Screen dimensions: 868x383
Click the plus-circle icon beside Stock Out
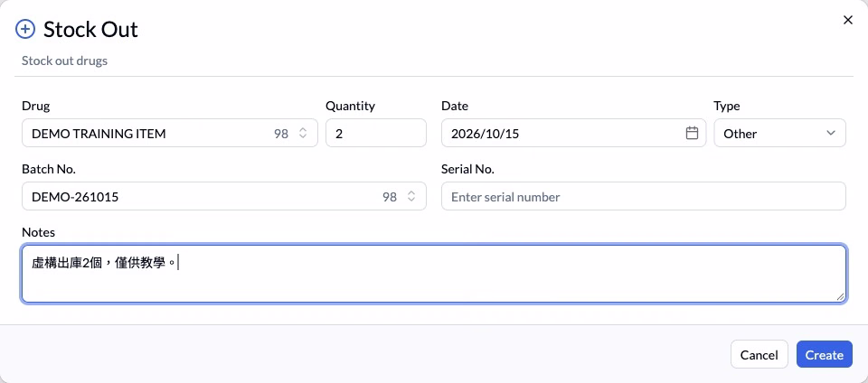(x=25, y=29)
